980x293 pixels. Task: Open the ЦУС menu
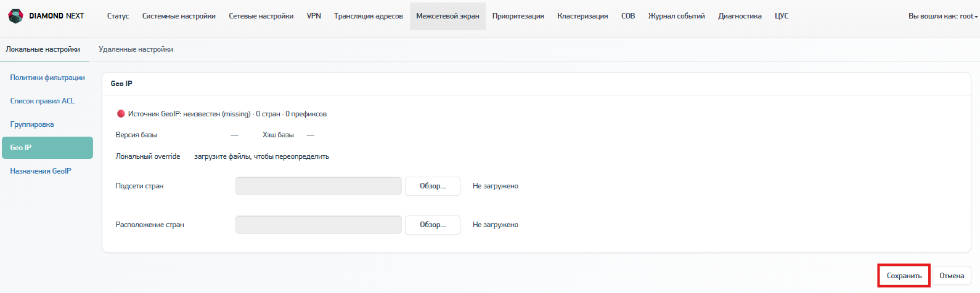coord(782,16)
